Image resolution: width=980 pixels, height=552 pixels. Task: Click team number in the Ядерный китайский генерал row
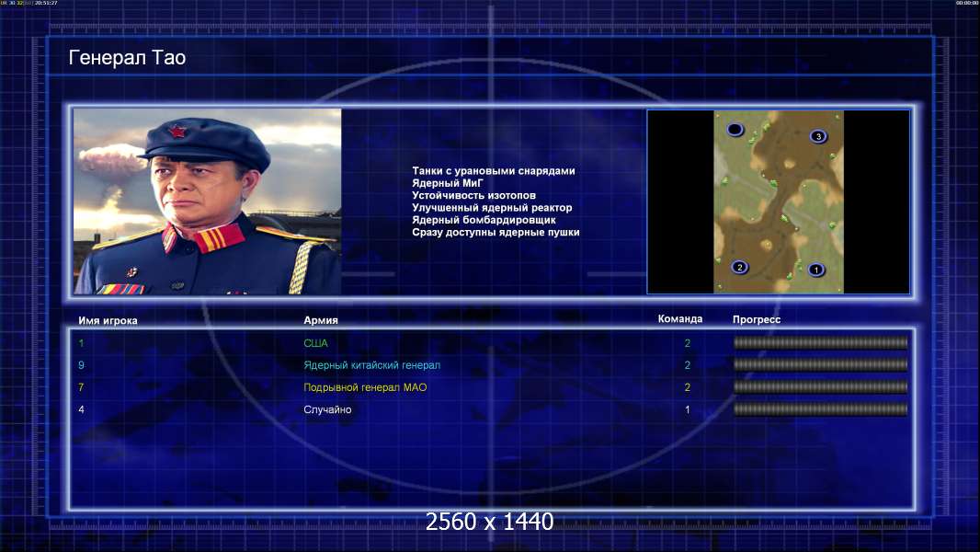[x=688, y=365]
